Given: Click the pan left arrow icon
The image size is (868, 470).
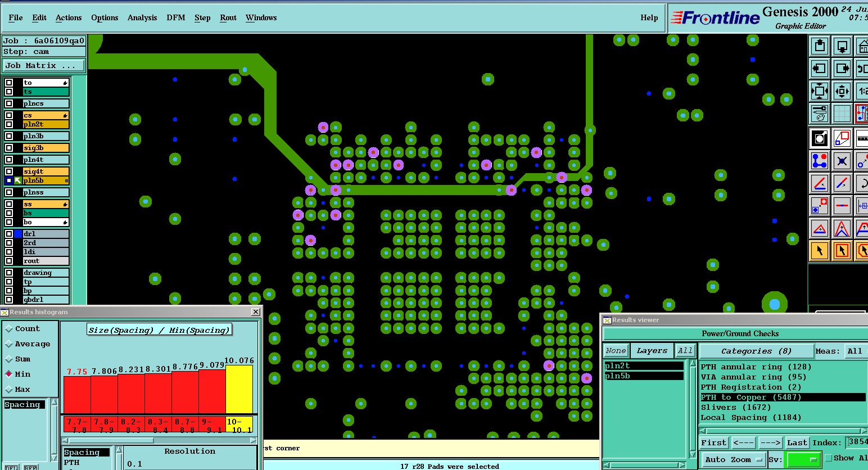Looking at the screenshot, I should coord(819,69).
